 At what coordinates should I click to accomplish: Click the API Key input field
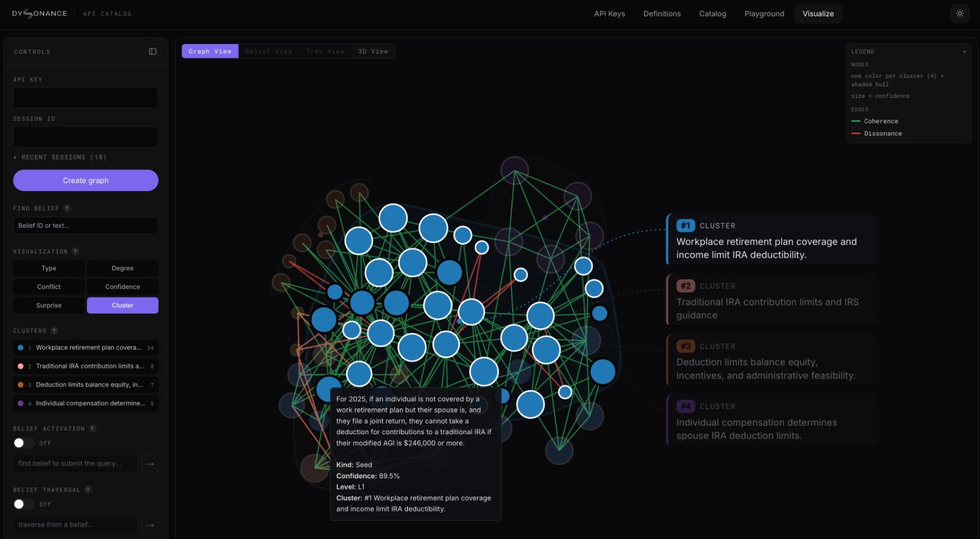point(86,97)
